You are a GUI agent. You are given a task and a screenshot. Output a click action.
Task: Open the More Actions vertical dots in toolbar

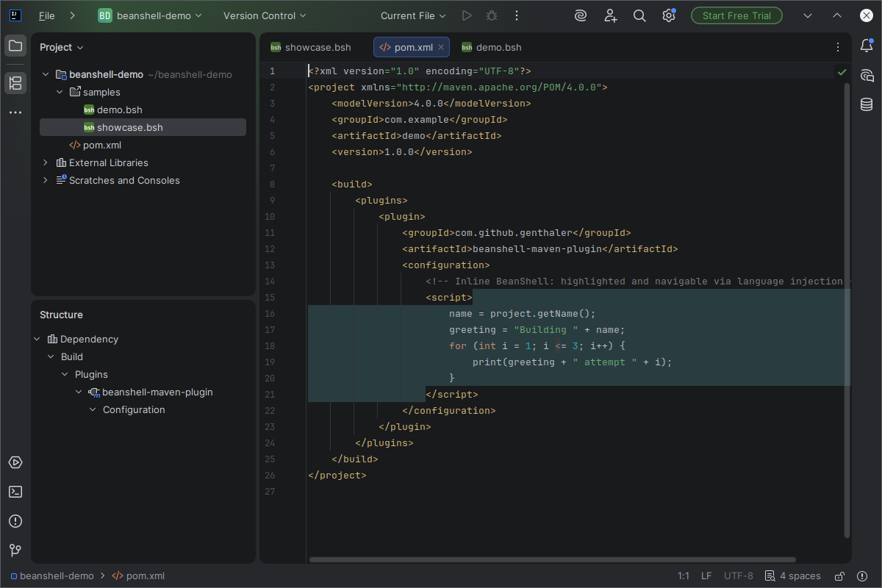click(x=517, y=15)
